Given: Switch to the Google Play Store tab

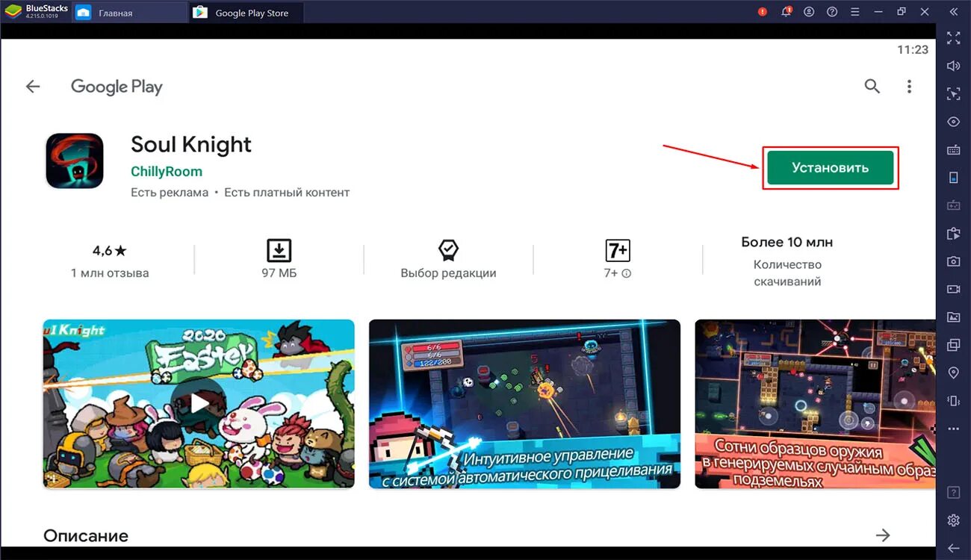Looking at the screenshot, I should tap(246, 12).
